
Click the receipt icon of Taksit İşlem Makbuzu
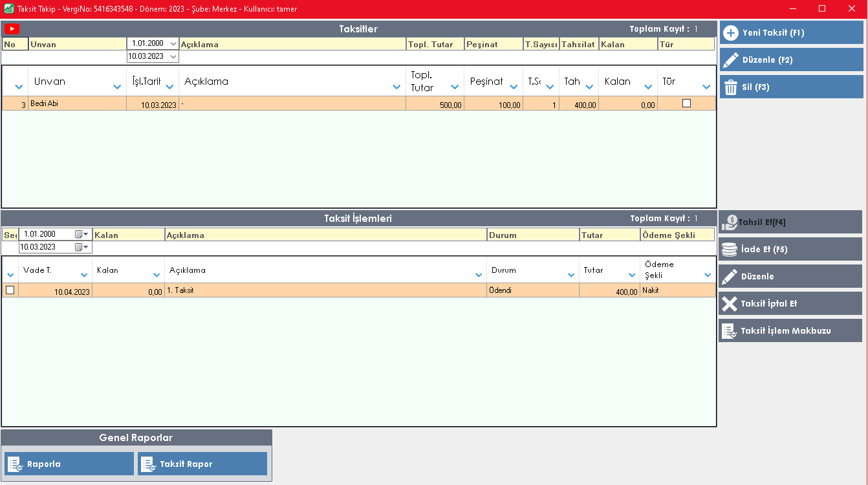click(x=730, y=331)
